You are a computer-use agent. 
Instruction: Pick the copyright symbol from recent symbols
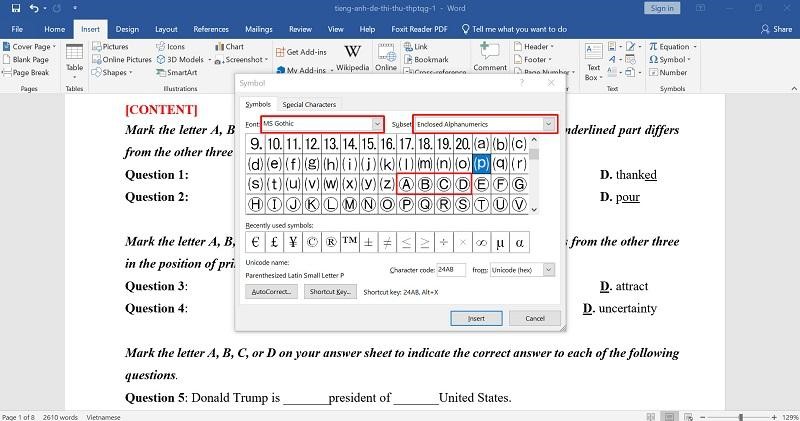(x=312, y=242)
